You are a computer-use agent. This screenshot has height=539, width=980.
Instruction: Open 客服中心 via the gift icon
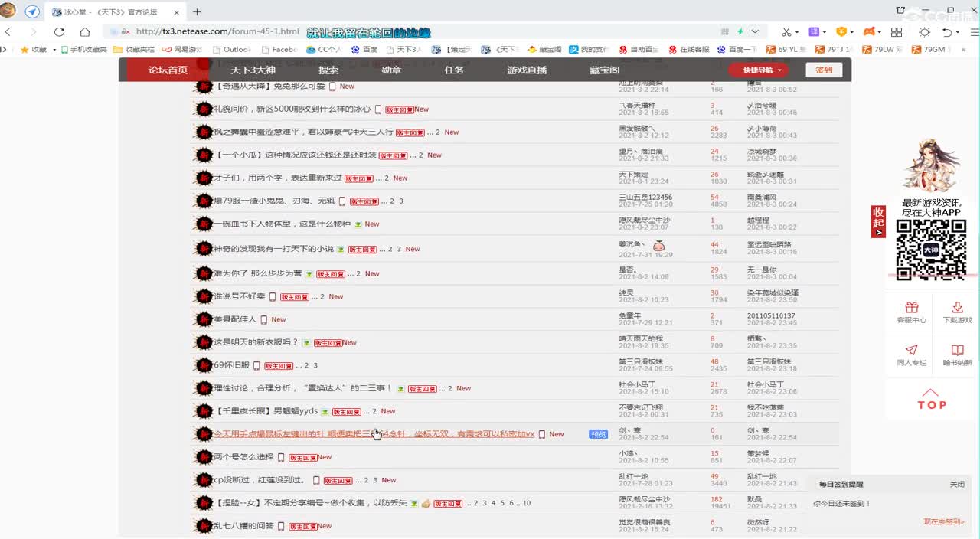point(912,308)
